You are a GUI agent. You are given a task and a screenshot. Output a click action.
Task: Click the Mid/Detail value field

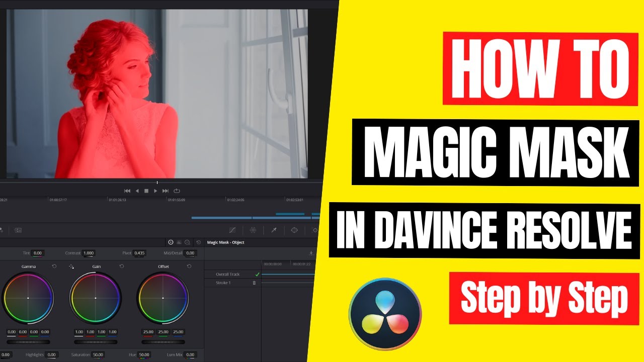[190, 253]
